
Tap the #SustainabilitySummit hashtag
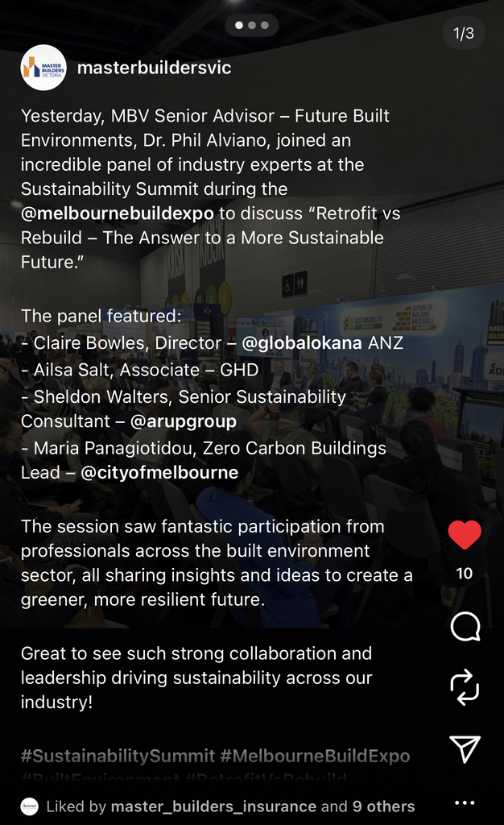(118, 756)
